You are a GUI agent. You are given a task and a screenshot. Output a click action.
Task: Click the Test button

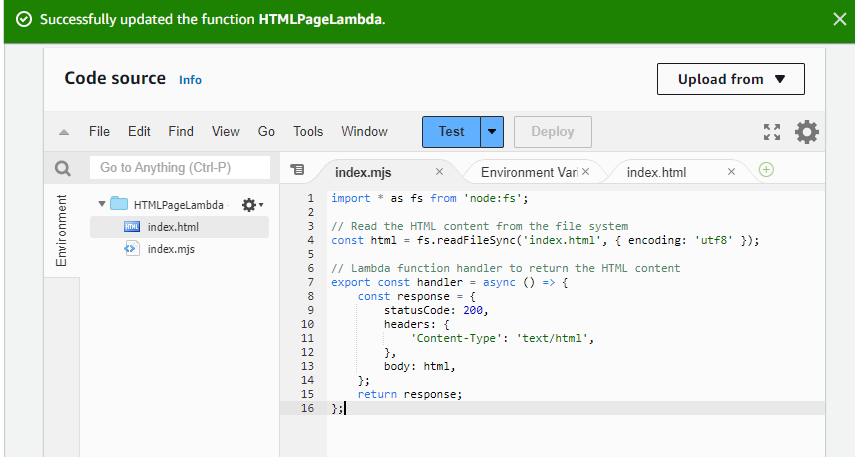[x=451, y=131]
